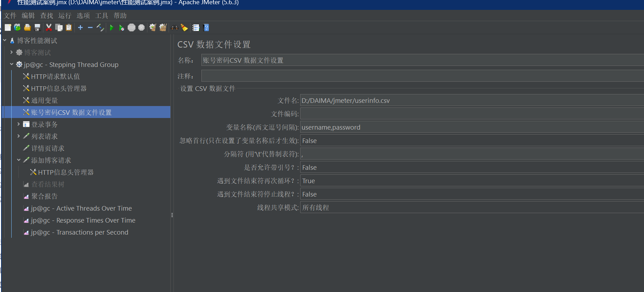Open the 是否允许带引号 dropdown
Viewport: 644px width, 292px height.
point(472,167)
